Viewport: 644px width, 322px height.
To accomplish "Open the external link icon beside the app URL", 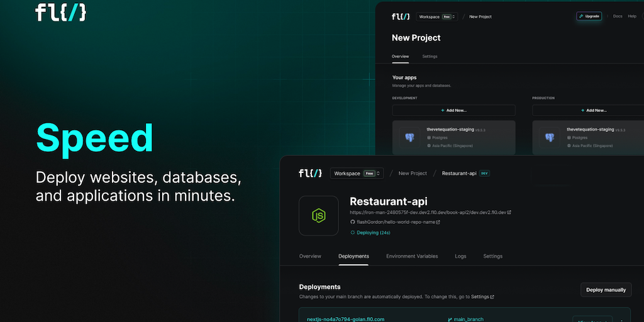I will tap(509, 213).
